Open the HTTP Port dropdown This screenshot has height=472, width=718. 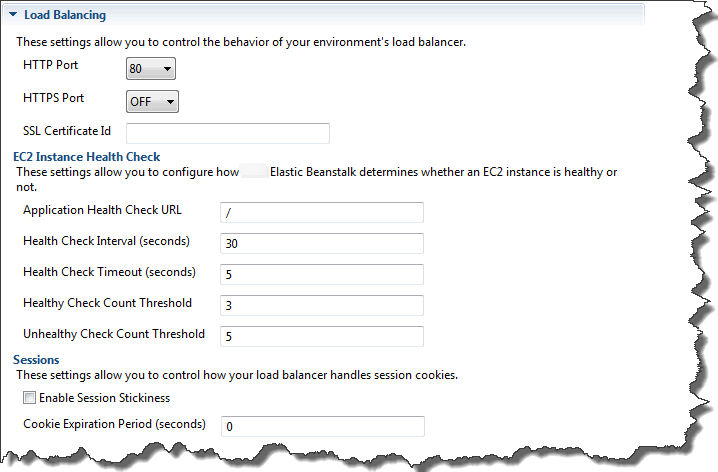151,68
